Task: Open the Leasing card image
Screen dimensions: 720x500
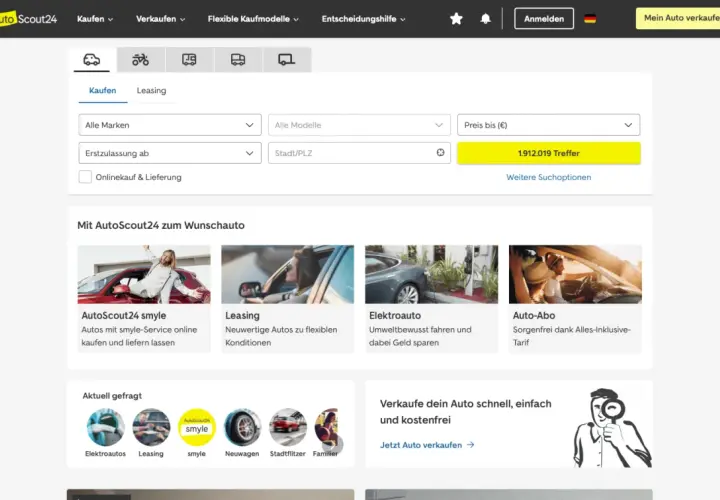Action: [x=287, y=274]
